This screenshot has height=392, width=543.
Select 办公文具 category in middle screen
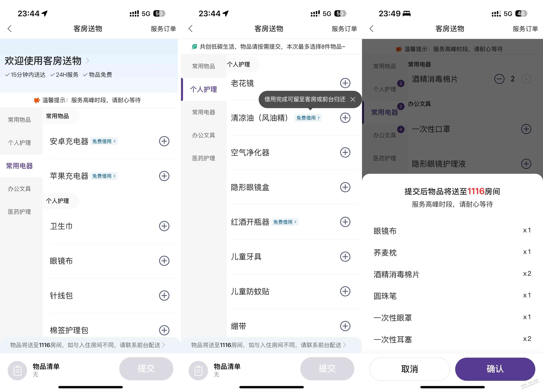coord(204,135)
